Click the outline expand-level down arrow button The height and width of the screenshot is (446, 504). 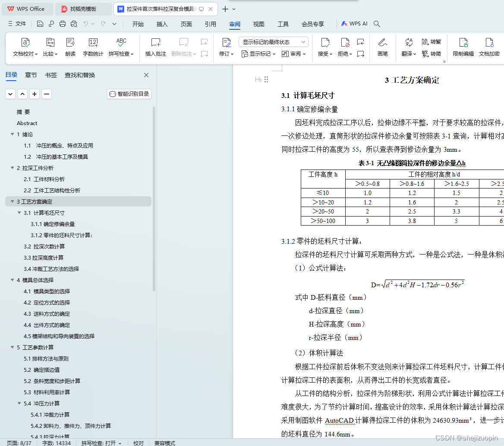[10, 94]
